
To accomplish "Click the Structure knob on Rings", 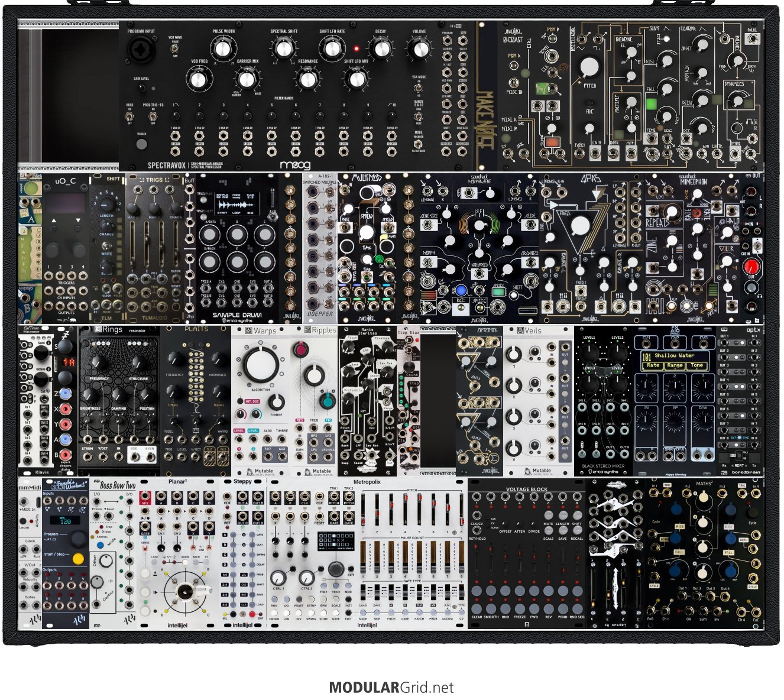I will [138, 362].
